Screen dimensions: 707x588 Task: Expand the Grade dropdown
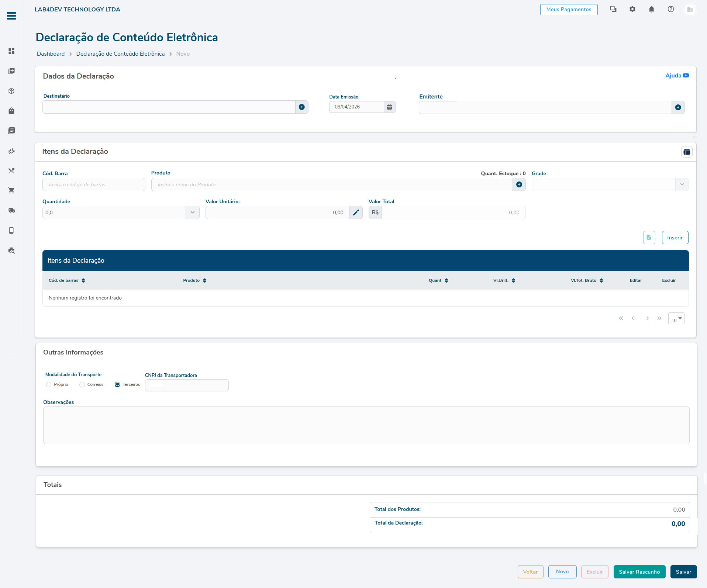click(682, 184)
